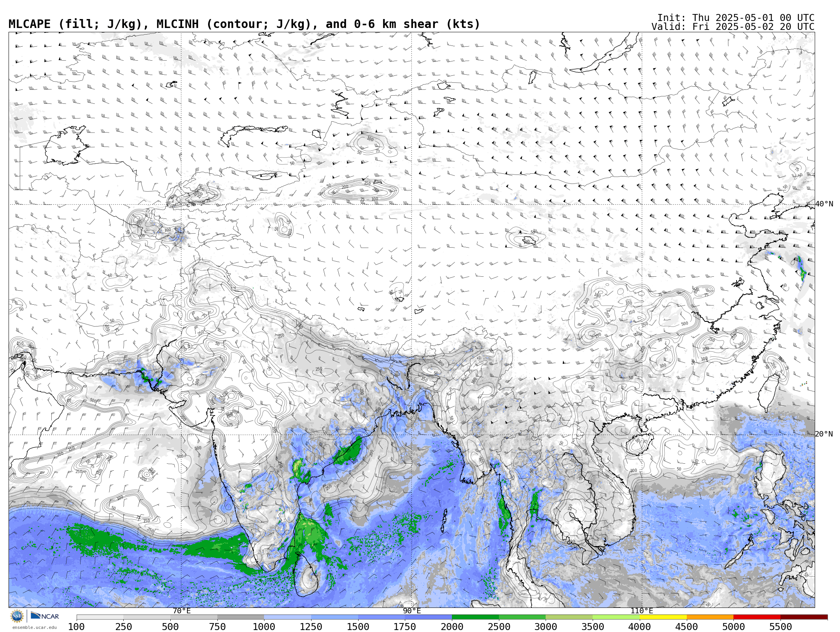
Task: Click the colorbar tick label 2500
Action: pyautogui.click(x=499, y=627)
